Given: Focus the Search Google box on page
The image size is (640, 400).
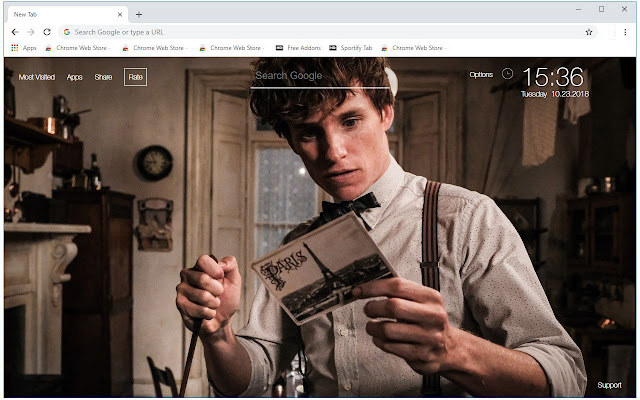Looking at the screenshot, I should [x=320, y=76].
